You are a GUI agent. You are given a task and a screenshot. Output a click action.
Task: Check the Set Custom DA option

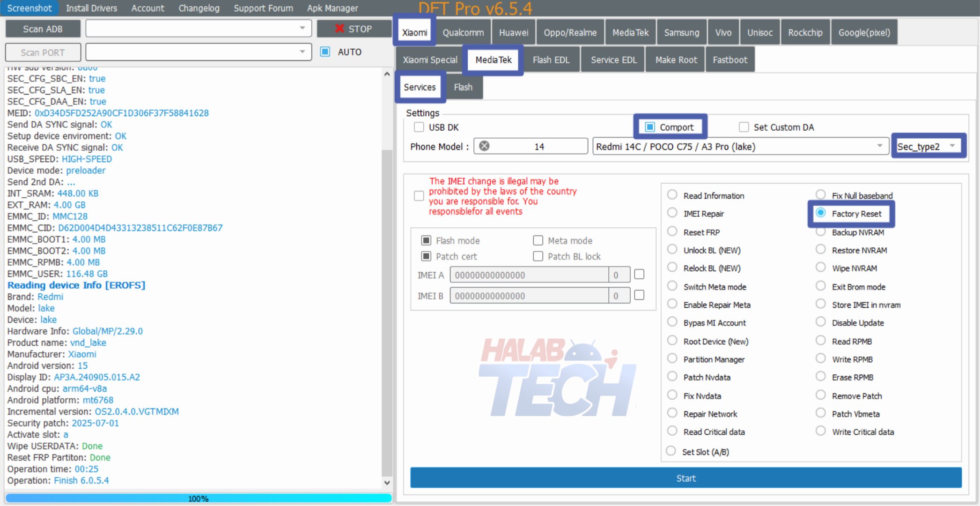744,127
